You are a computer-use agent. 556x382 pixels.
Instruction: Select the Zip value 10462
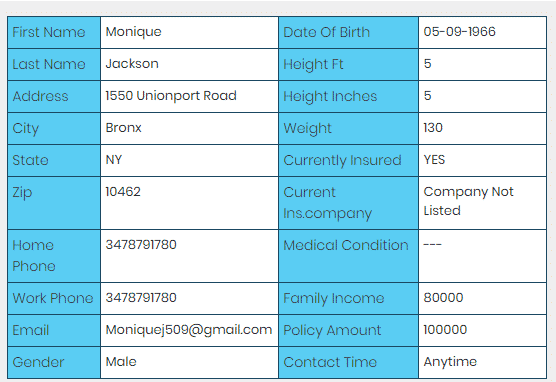[123, 192]
